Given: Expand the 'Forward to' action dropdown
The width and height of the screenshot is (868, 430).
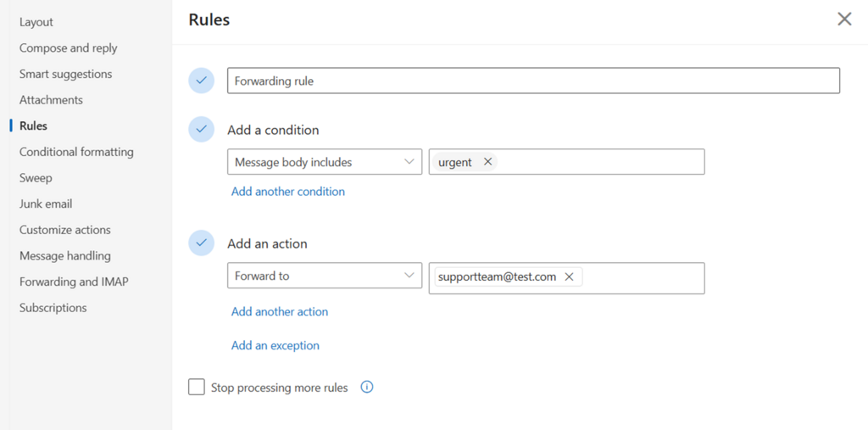Looking at the screenshot, I should 325,276.
